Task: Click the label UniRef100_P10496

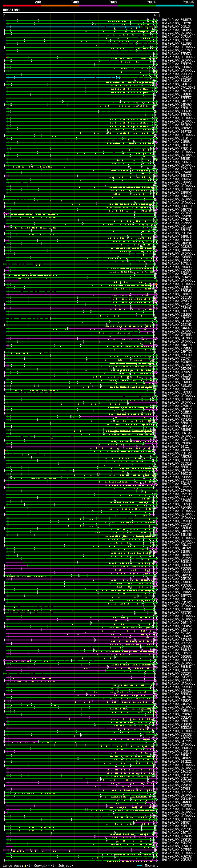Action: pyautogui.click(x=177, y=267)
